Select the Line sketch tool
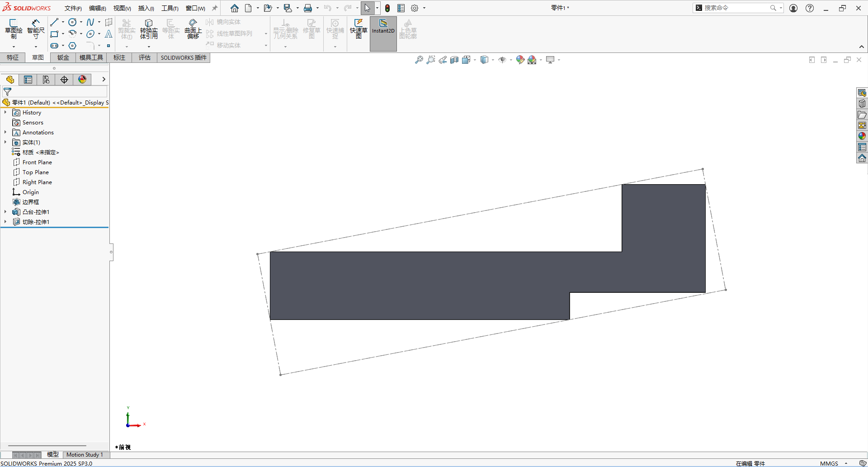The width and height of the screenshot is (868, 467). pos(54,22)
